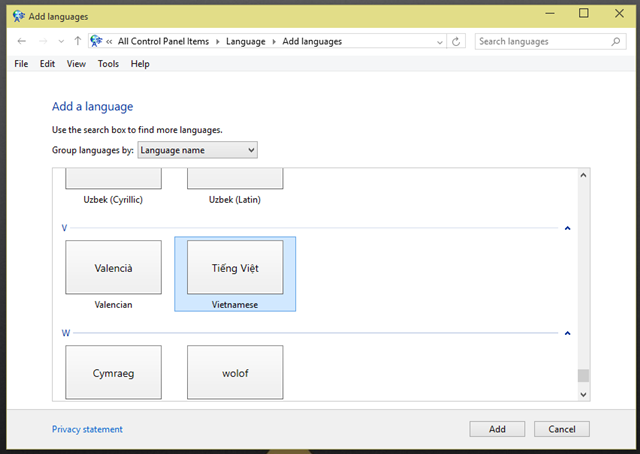640x454 pixels.
Task: Minimize the Add languages window
Action: click(550, 13)
